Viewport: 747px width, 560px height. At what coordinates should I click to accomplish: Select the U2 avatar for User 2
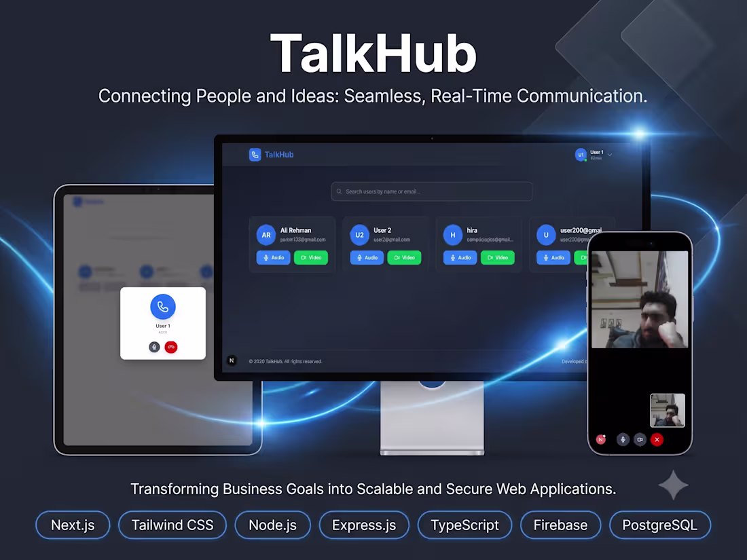click(359, 235)
